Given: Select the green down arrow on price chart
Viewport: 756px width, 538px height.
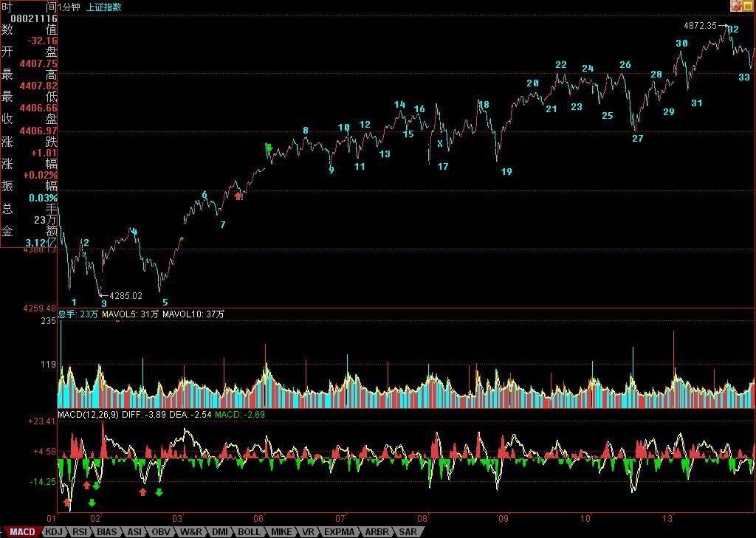Looking at the screenshot, I should 269,148.
